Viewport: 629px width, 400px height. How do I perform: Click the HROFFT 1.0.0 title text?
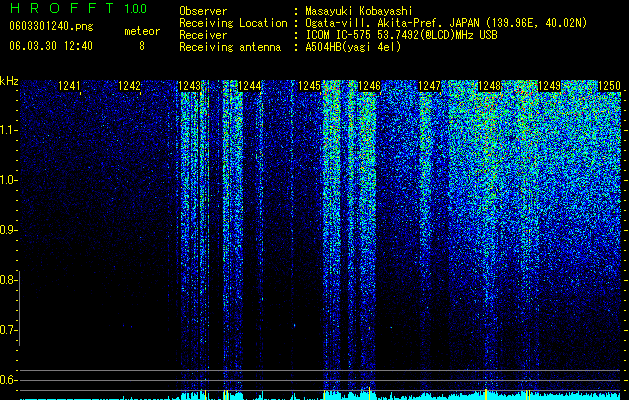point(78,8)
